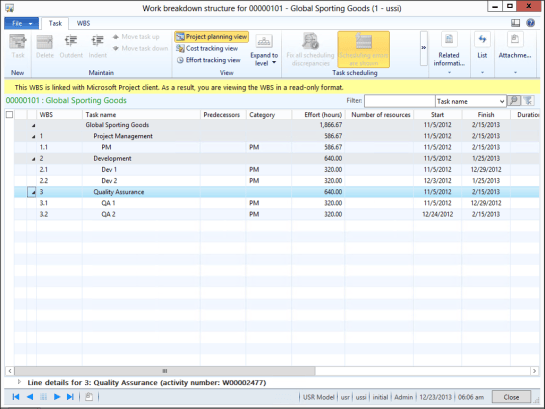Switch to the Task tab
The image size is (545, 409).
(55, 23)
